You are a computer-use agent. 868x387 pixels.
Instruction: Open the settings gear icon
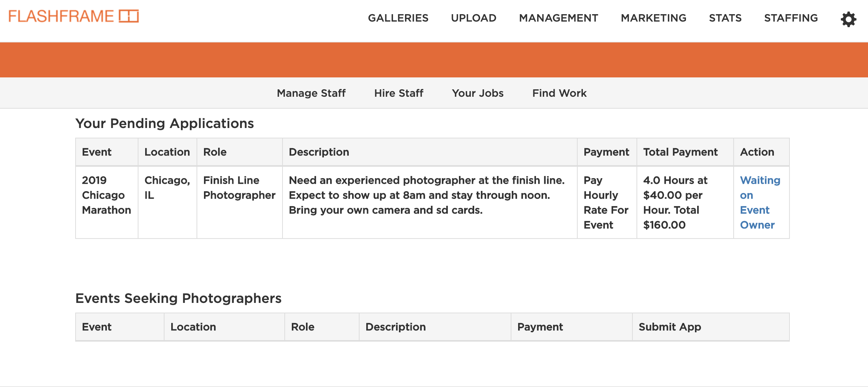[x=848, y=19]
